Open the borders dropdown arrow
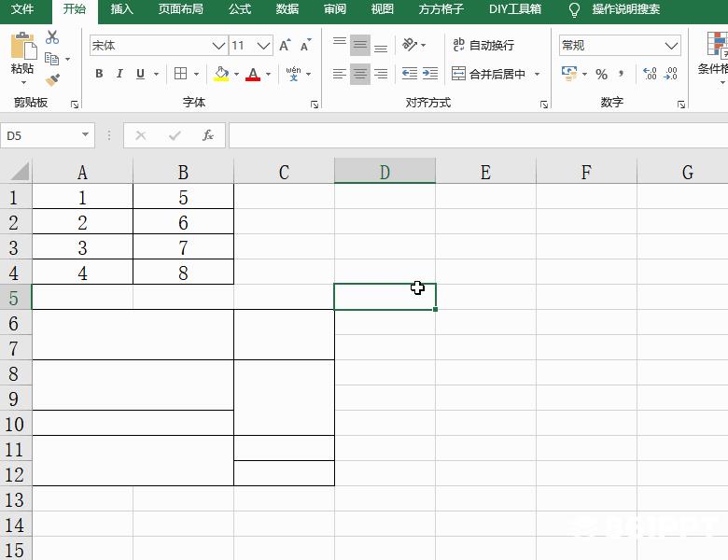Viewport: 728px width, 560px height. pyautogui.click(x=196, y=74)
